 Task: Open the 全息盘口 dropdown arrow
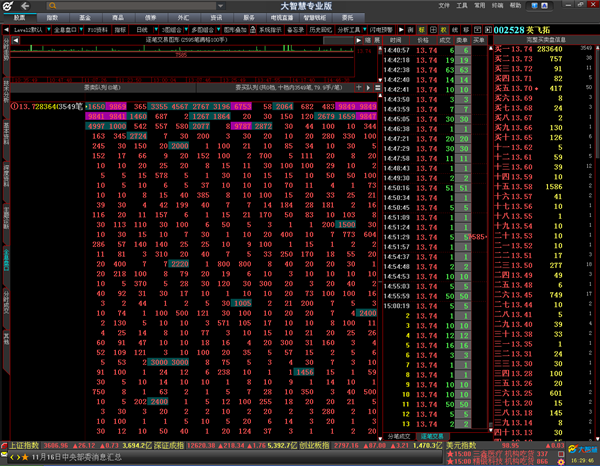coord(81,29)
